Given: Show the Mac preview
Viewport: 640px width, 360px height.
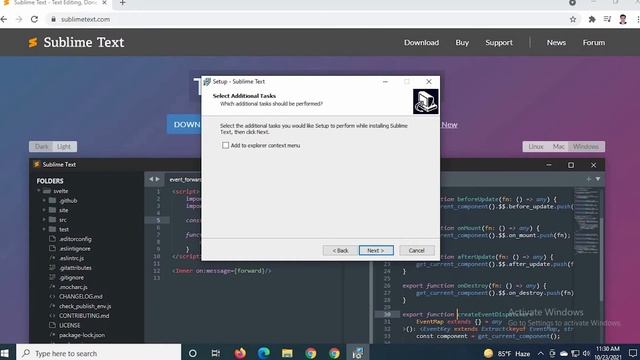Looking at the screenshot, I should (x=558, y=147).
